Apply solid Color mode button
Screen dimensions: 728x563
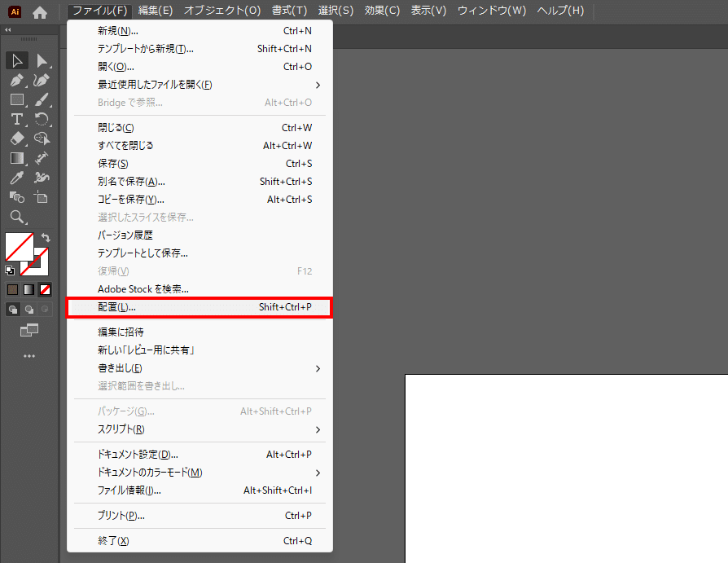tap(12, 290)
